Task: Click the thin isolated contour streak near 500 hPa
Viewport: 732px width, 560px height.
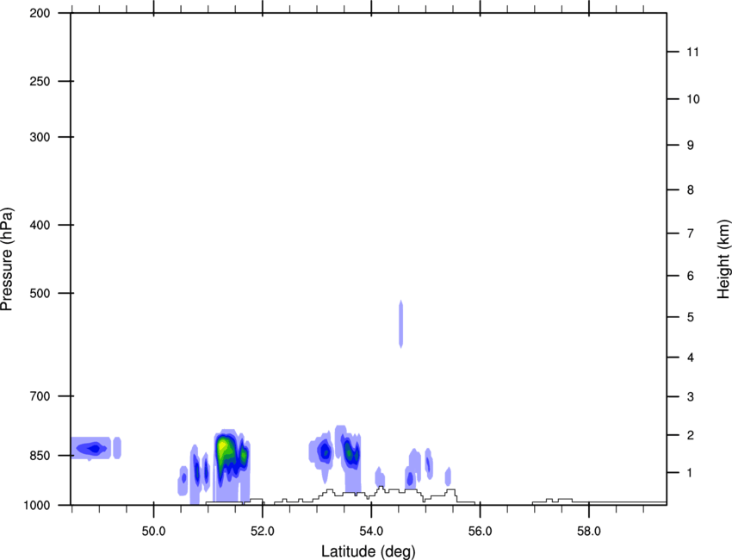Action: (x=400, y=324)
